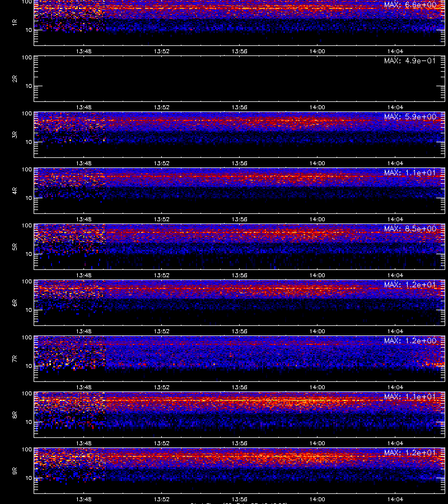Click the 2R panel axis label
This screenshot has width=448, height=504.
(x=15, y=79)
